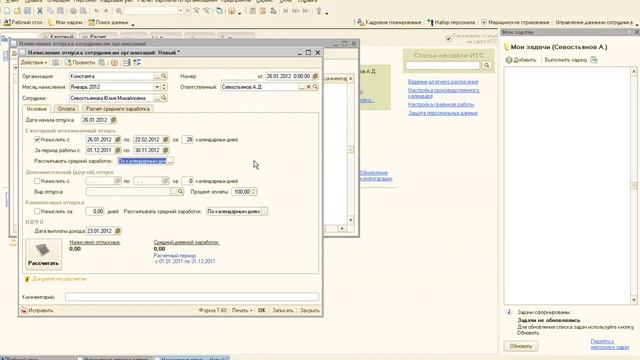Viewport: 640px width, 360px height.
Task: Open Настройка производственного календаря link
Action: click(444, 93)
